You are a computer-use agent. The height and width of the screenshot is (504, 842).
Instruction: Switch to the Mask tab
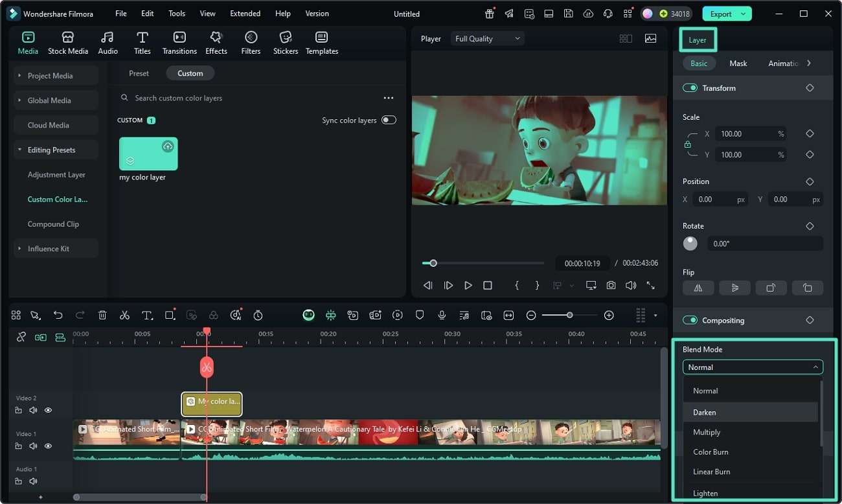coord(738,63)
